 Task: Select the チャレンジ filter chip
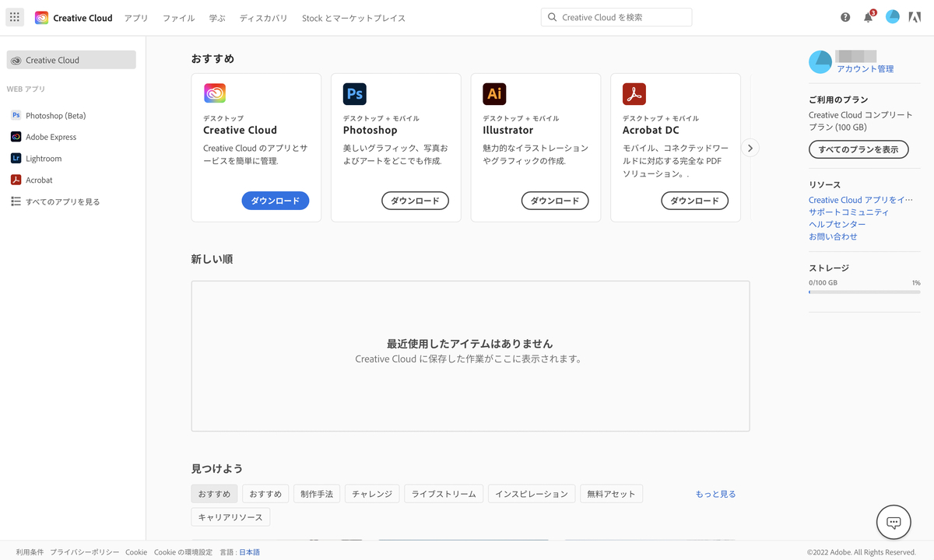click(372, 494)
